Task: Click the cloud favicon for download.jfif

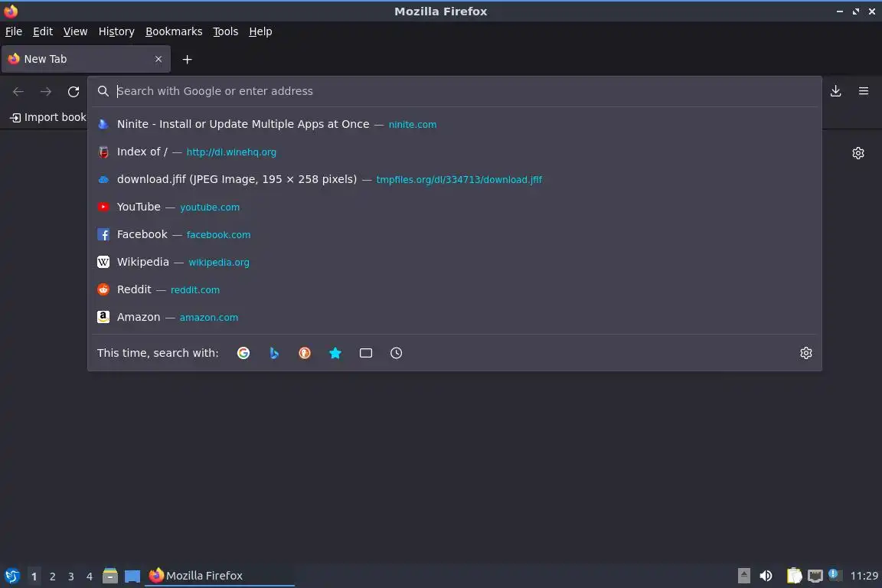Action: 103,179
